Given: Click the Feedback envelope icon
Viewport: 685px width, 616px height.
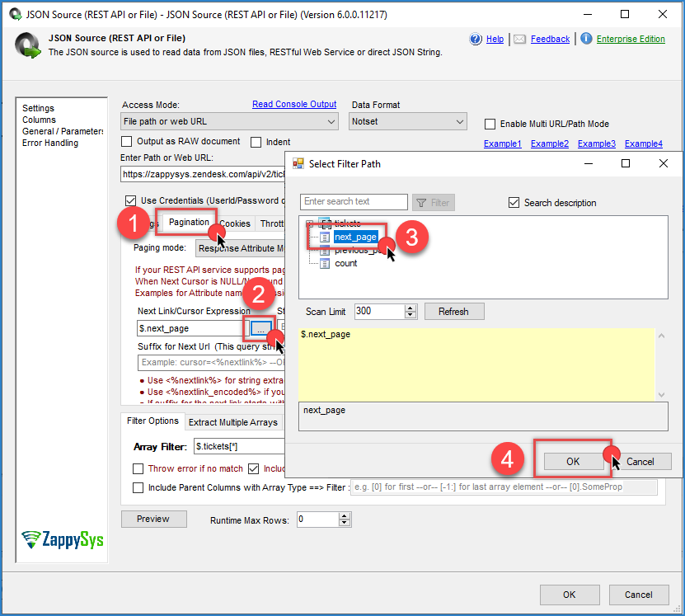Looking at the screenshot, I should tap(520, 39).
